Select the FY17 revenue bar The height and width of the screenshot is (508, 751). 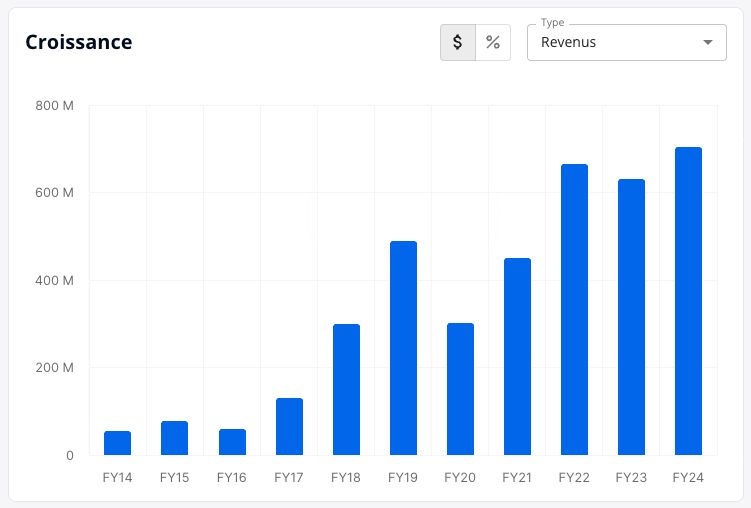pos(289,426)
